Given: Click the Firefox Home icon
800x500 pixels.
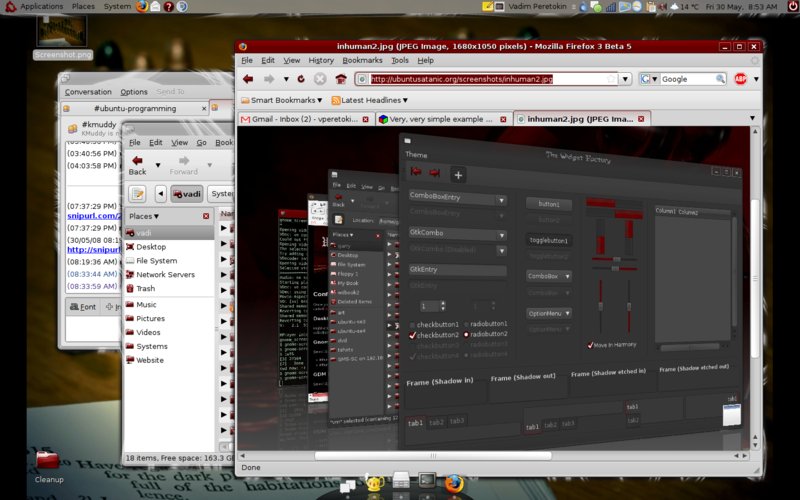Looking at the screenshot, I should [x=341, y=79].
